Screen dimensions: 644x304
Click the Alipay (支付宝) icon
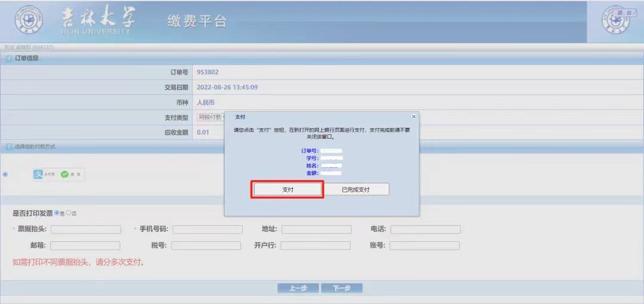click(38, 174)
